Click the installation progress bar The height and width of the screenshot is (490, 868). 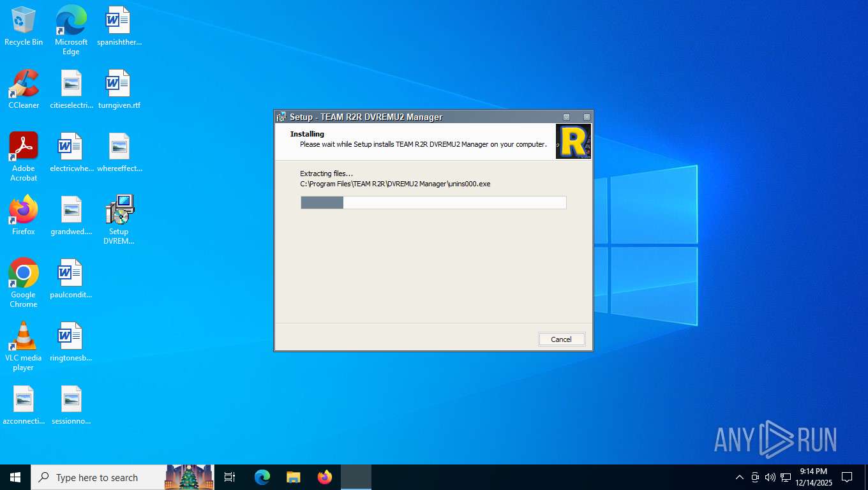[x=433, y=203]
